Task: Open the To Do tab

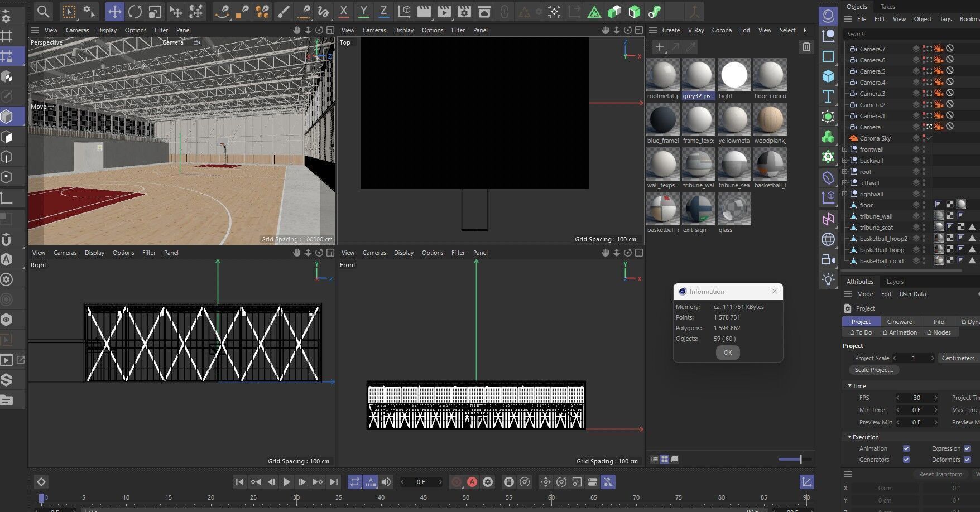Action: coord(861,332)
